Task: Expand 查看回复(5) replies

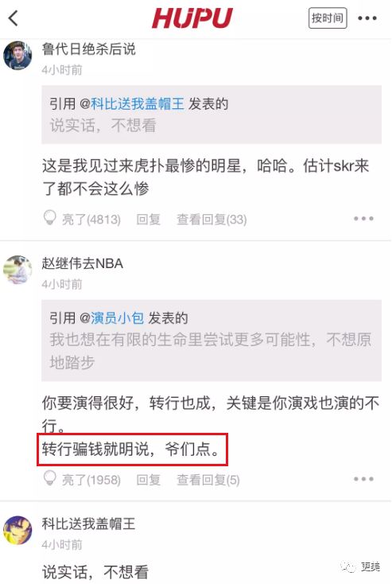Action: [208, 479]
